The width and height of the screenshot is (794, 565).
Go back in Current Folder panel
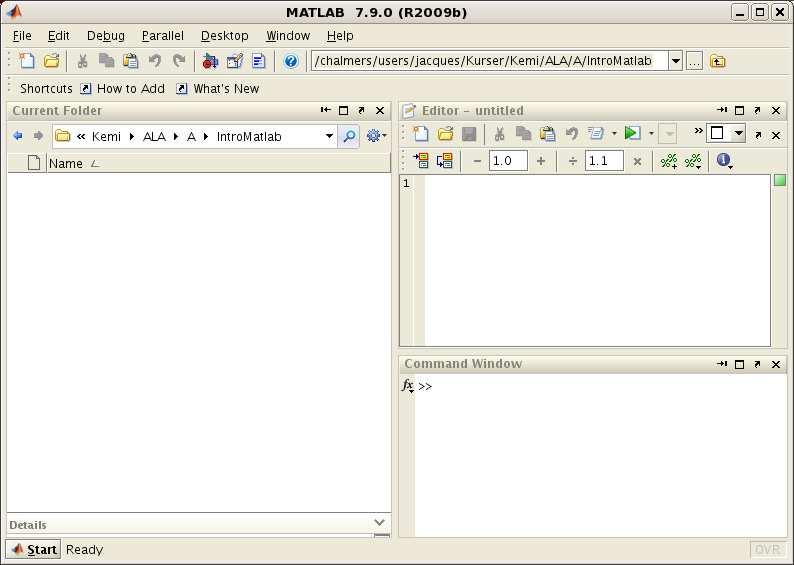18,136
